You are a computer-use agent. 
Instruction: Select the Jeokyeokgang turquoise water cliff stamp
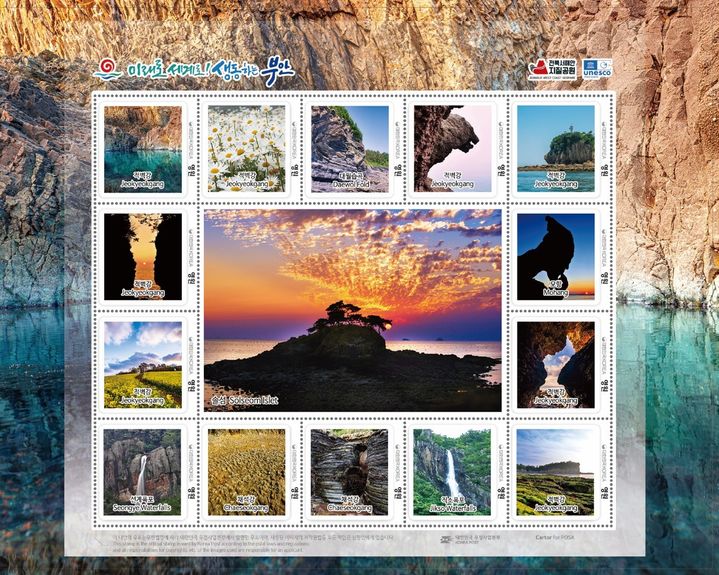coord(143,149)
